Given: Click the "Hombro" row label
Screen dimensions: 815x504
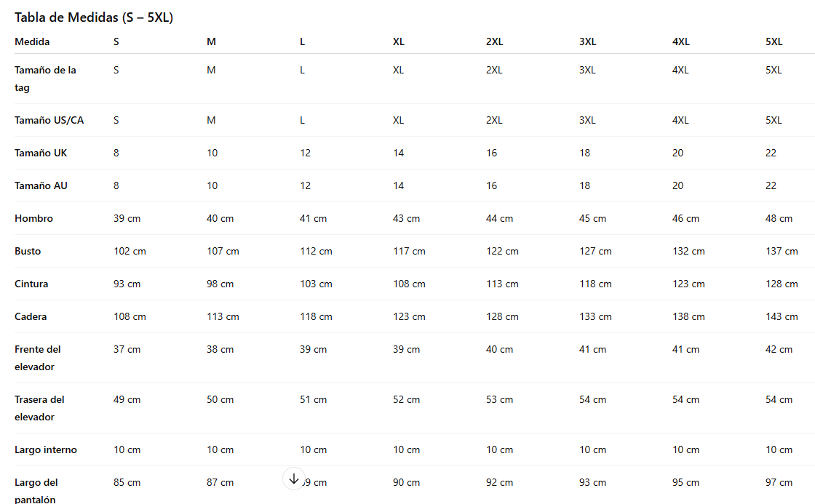Looking at the screenshot, I should [33, 218].
